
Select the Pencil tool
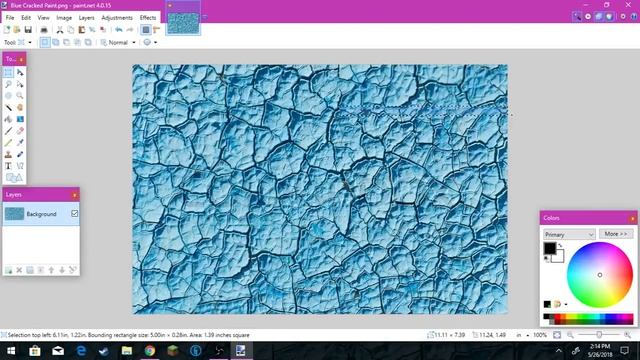tap(8, 143)
